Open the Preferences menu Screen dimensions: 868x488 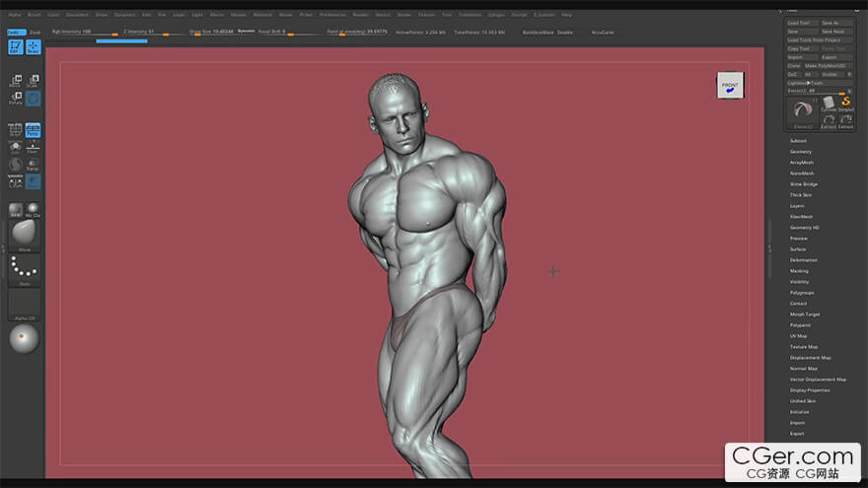tap(331, 15)
